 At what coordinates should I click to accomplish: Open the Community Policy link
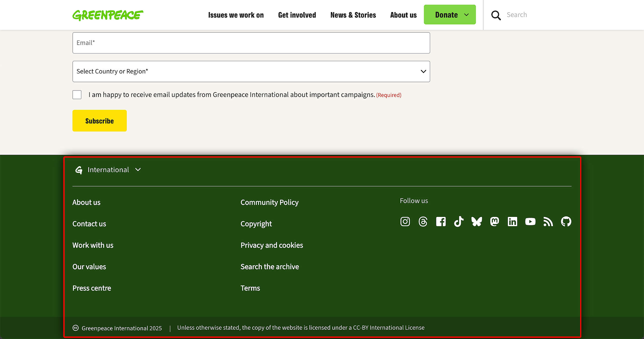[x=269, y=202]
